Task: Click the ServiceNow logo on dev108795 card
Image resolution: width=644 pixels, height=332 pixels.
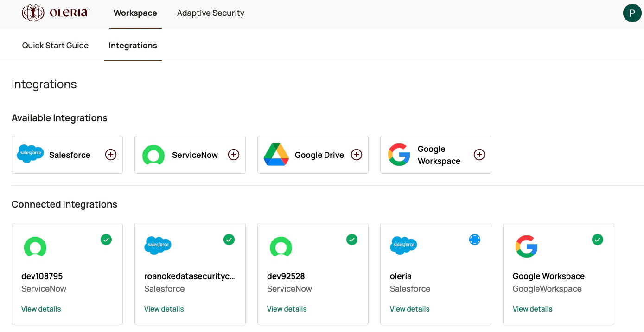Action: 35,247
